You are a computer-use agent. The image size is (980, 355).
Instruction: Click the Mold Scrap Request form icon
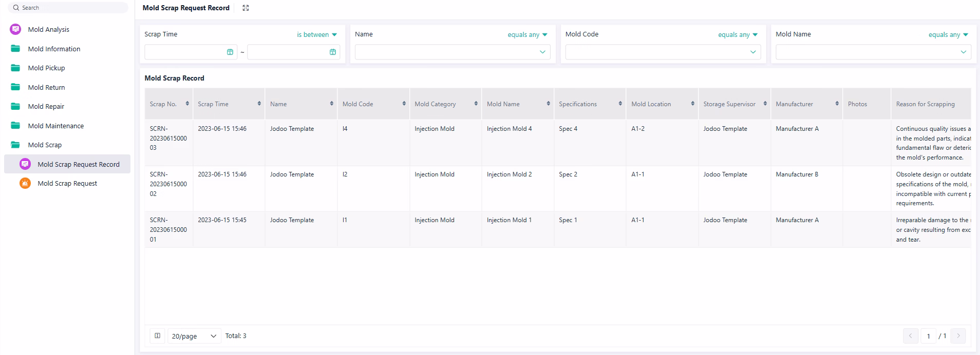[25, 183]
